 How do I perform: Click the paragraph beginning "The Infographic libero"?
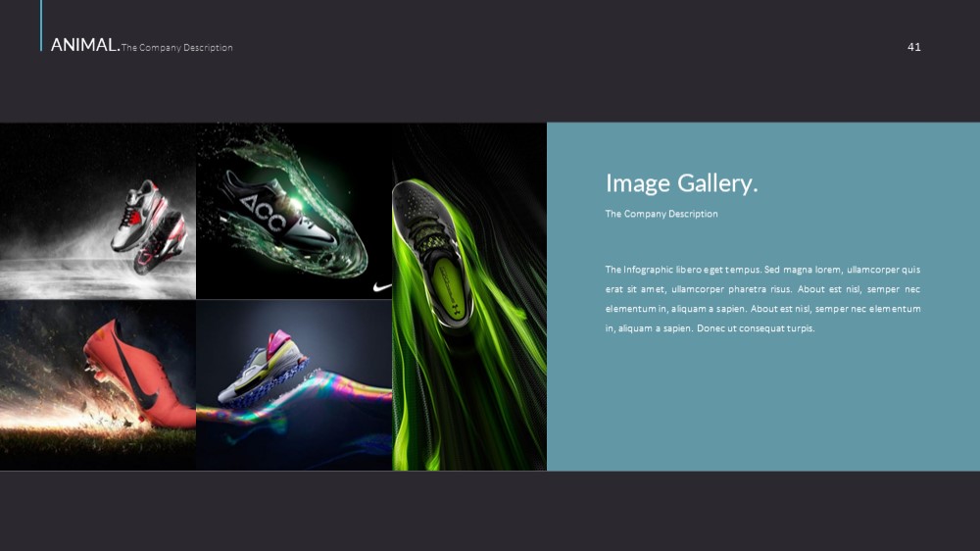(x=762, y=299)
